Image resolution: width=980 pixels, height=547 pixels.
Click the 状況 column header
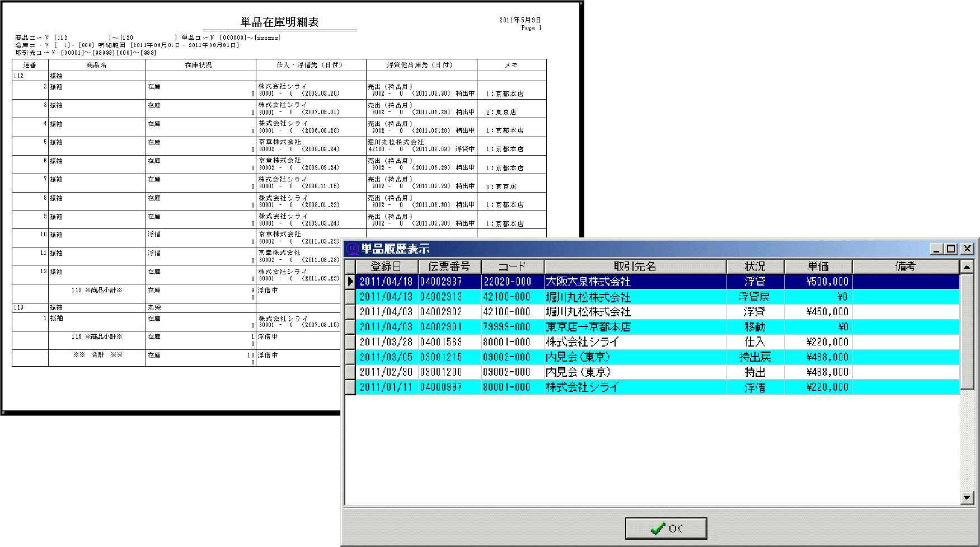coord(754,267)
